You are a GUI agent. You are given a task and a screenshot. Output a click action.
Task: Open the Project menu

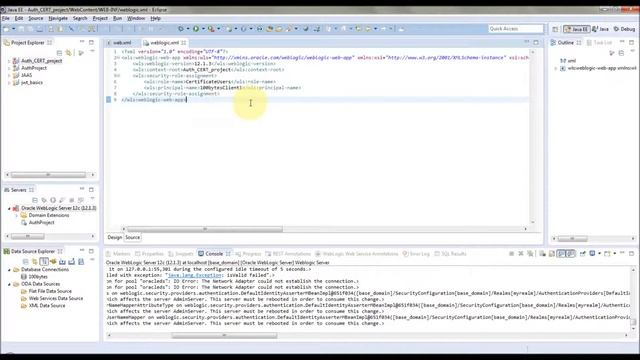pos(100,18)
